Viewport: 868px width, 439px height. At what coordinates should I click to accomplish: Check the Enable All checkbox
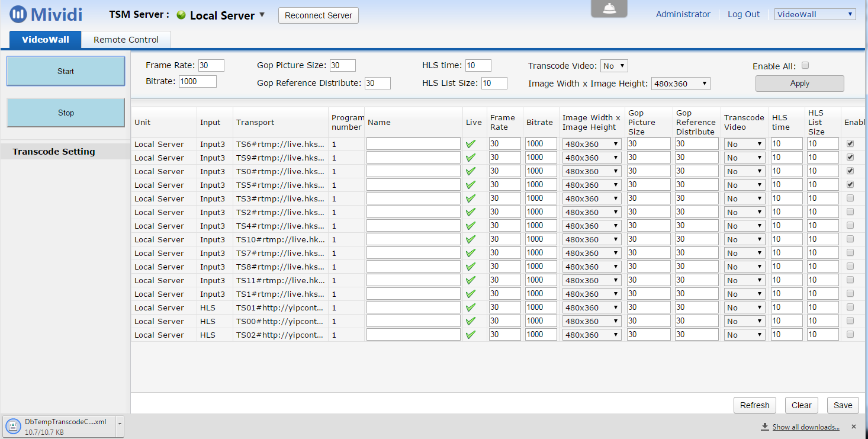(x=805, y=66)
